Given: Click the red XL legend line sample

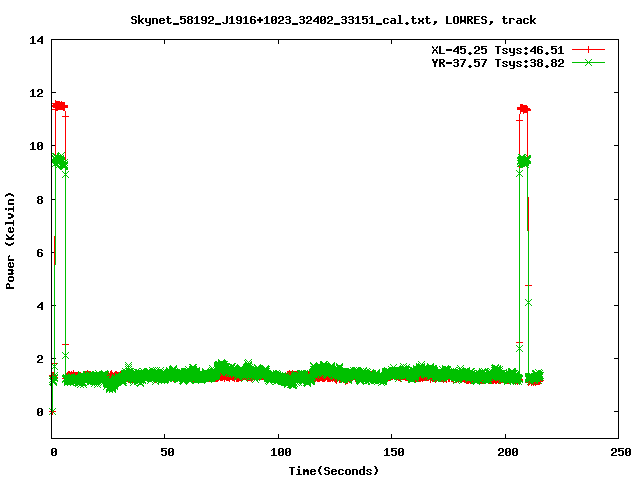Looking at the screenshot, I should (588, 50).
